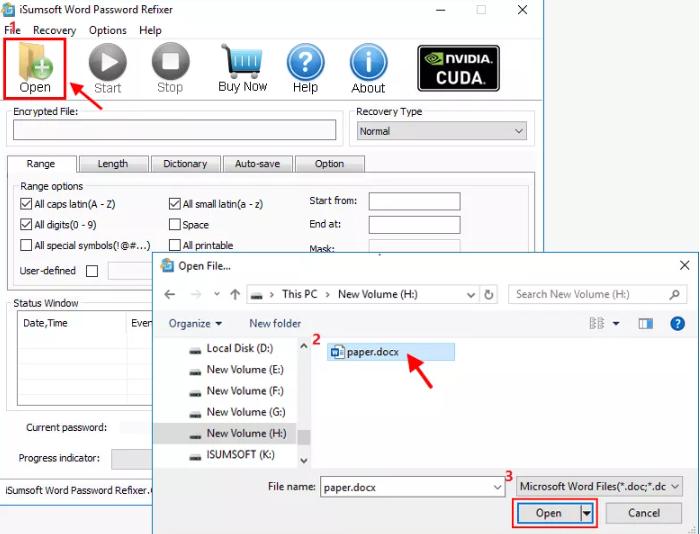700x534 pixels.
Task: Enable the User-defined checkbox
Action: [92, 271]
